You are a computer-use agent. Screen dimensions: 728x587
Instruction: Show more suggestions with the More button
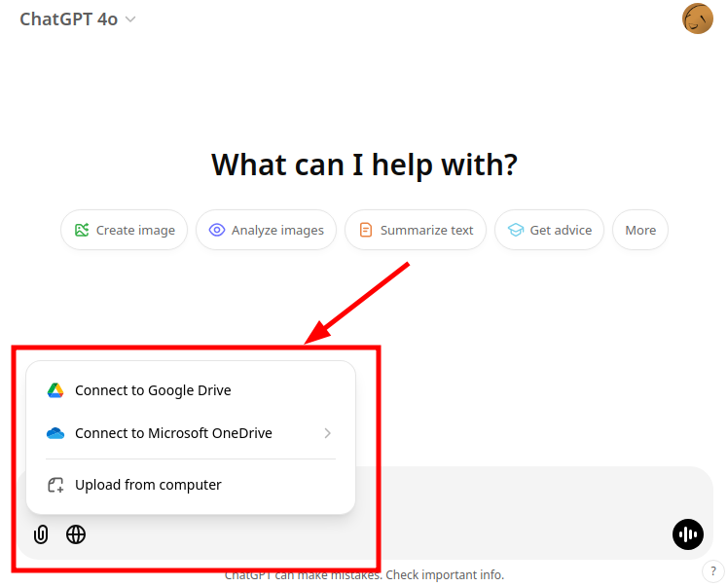point(640,230)
